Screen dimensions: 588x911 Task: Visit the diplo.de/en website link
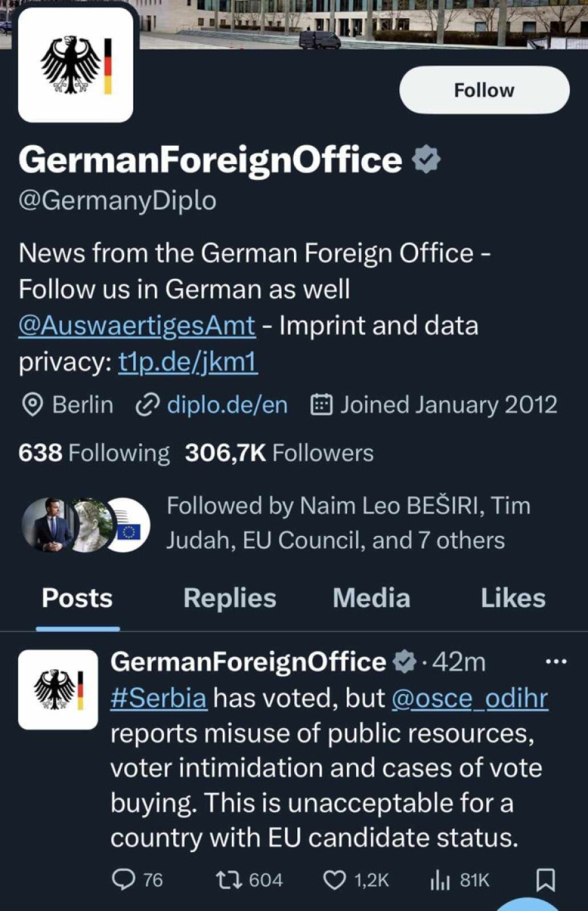(226, 405)
